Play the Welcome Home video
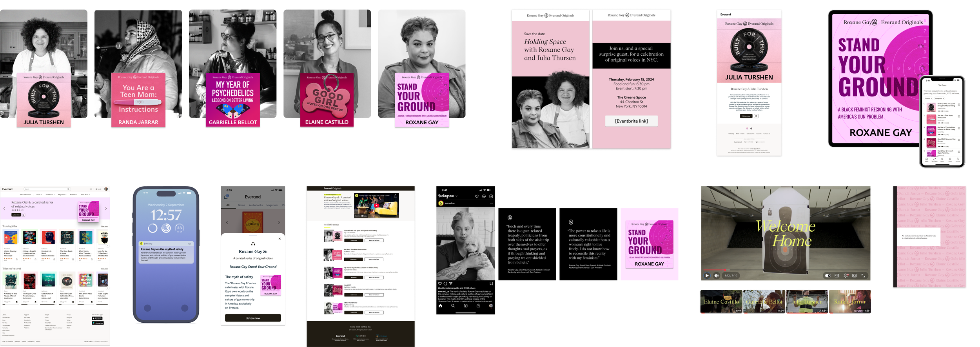 pyautogui.click(x=707, y=276)
